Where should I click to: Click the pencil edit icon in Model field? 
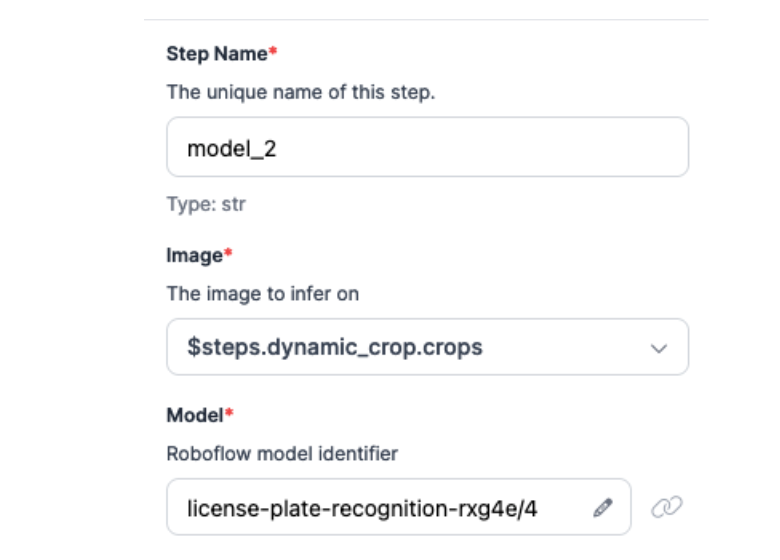pos(602,508)
